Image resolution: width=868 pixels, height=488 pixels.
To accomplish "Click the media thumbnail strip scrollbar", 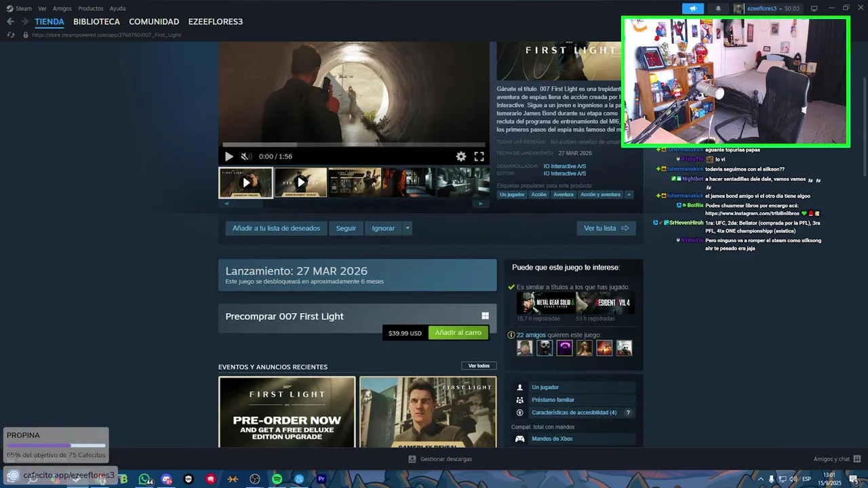I will [354, 203].
